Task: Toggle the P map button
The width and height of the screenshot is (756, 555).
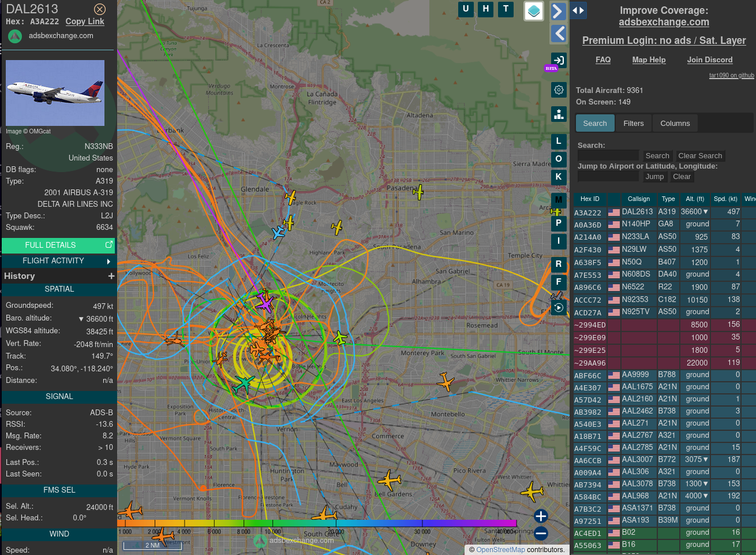Action: click(x=558, y=223)
